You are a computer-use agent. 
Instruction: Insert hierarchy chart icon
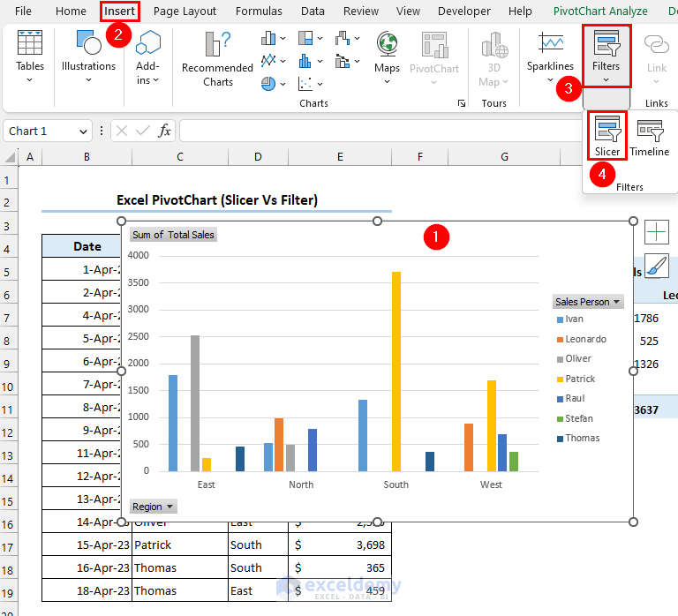(x=305, y=39)
